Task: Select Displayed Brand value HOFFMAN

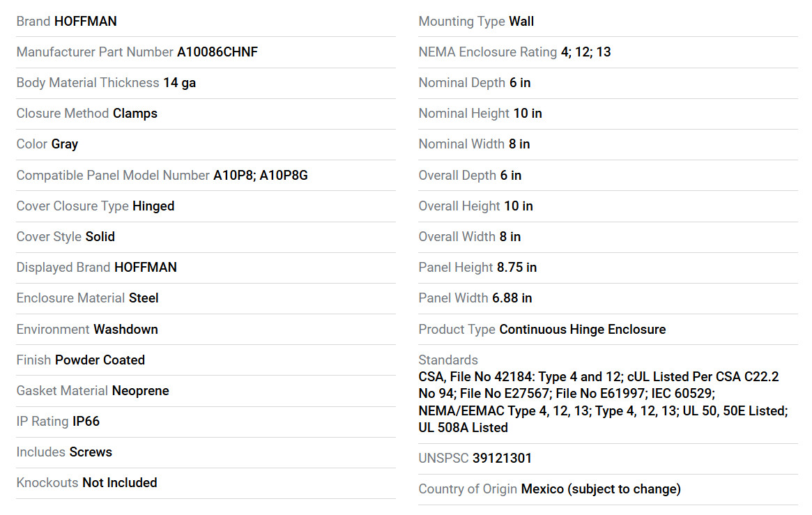Action: click(146, 267)
